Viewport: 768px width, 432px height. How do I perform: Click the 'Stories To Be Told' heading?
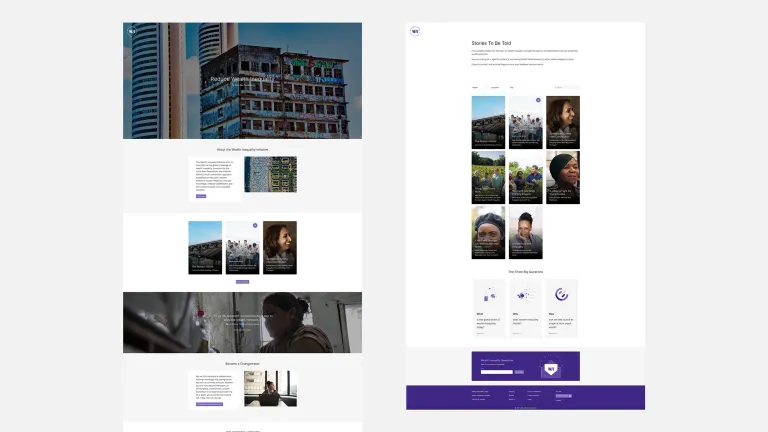[x=491, y=43]
